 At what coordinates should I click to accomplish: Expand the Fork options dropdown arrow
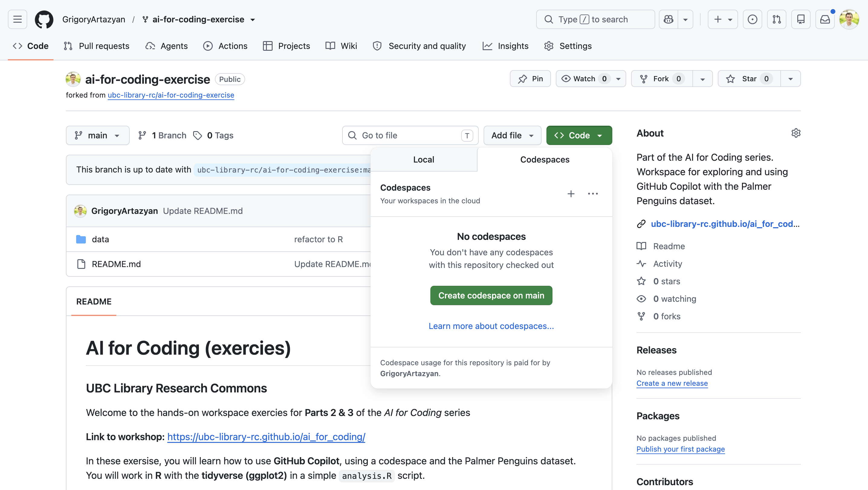[x=703, y=79]
